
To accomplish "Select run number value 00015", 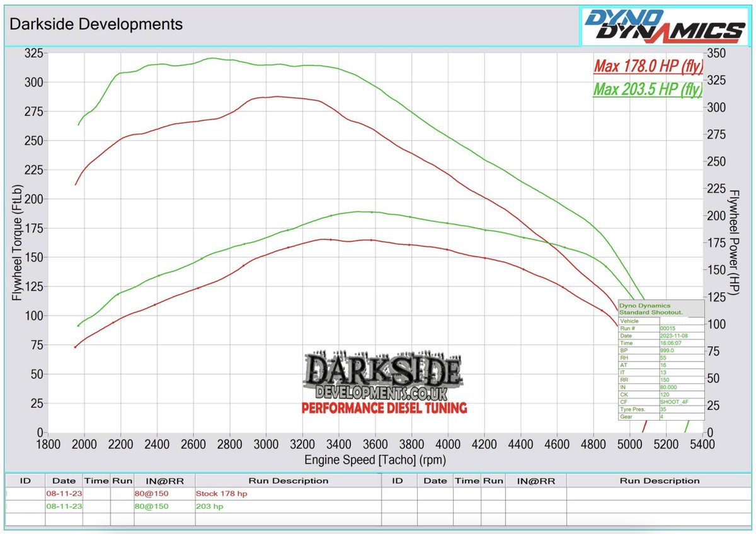I will 668,328.
